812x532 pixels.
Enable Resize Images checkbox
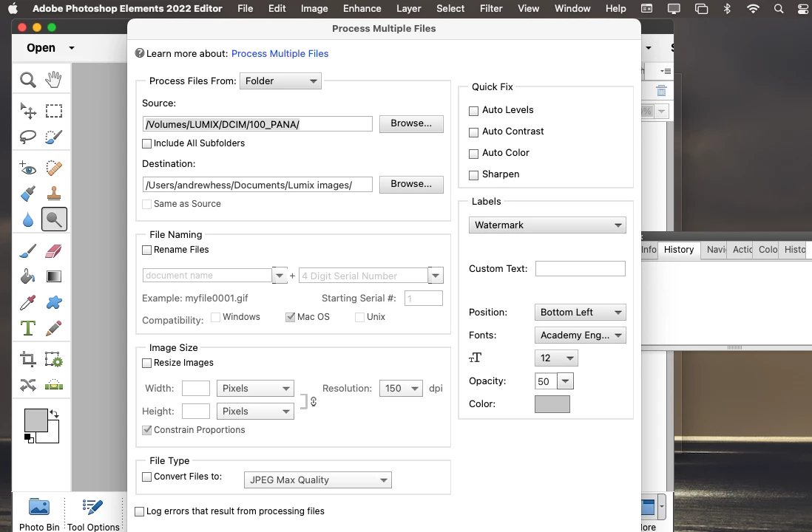coord(147,364)
